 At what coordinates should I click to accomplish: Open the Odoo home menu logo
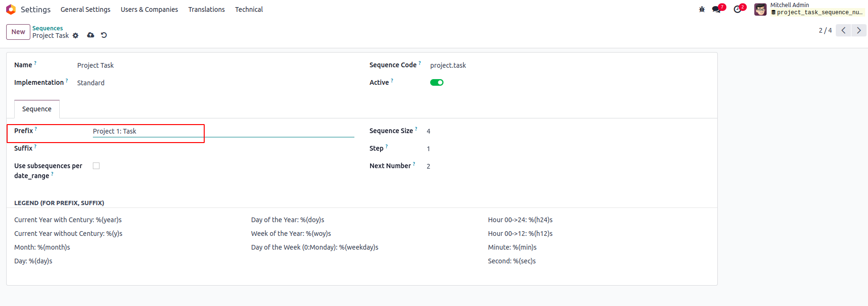coord(11,9)
